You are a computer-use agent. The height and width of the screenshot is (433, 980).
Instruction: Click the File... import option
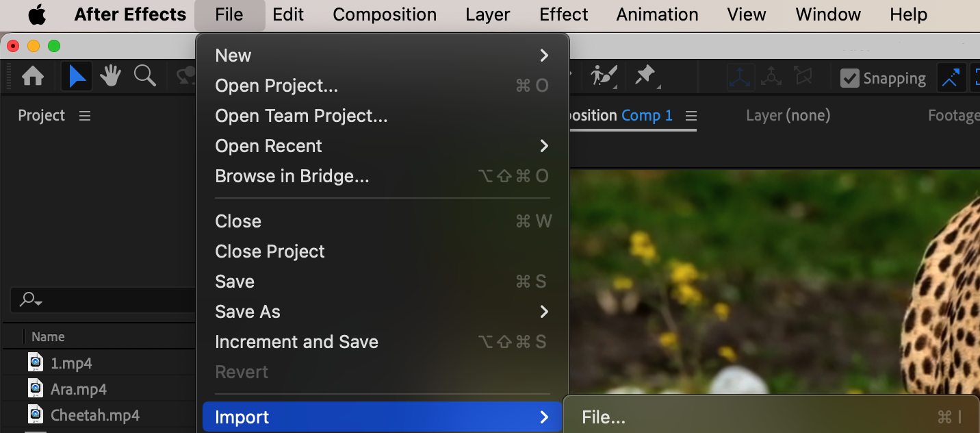tap(604, 417)
